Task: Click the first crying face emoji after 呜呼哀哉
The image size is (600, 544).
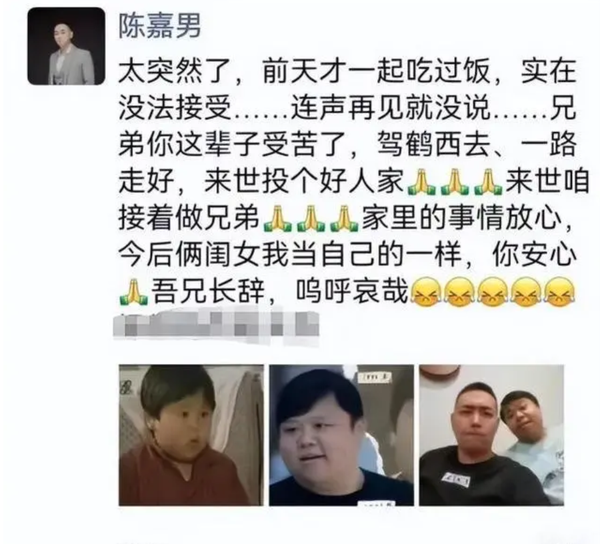Action: (426, 292)
